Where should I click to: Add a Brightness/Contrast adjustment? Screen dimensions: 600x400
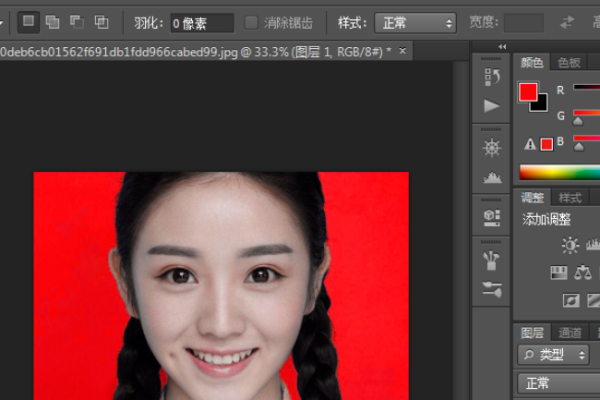point(570,245)
